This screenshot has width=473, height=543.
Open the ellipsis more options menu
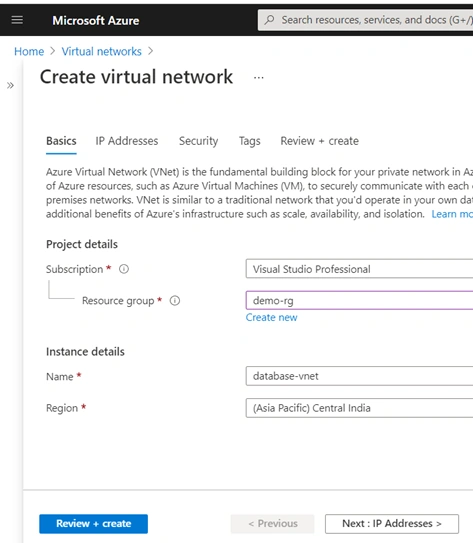point(259,78)
